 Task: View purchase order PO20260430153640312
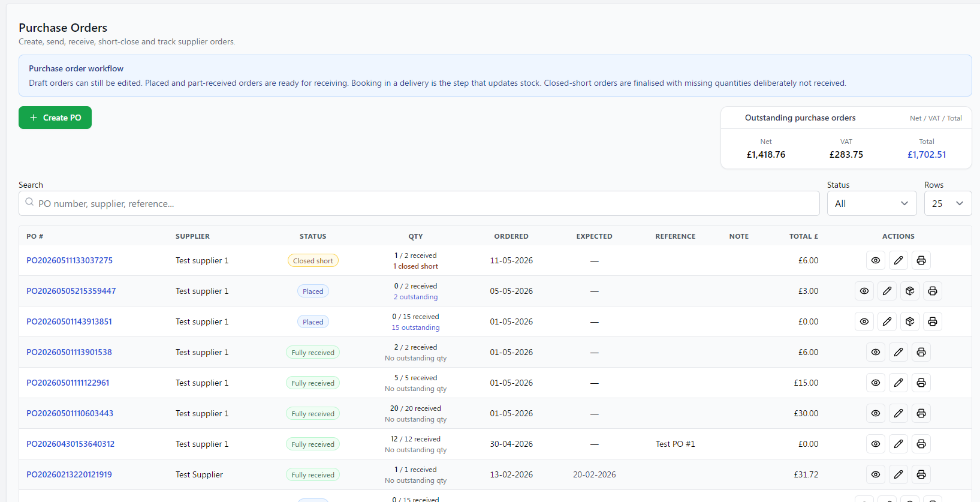pos(876,444)
